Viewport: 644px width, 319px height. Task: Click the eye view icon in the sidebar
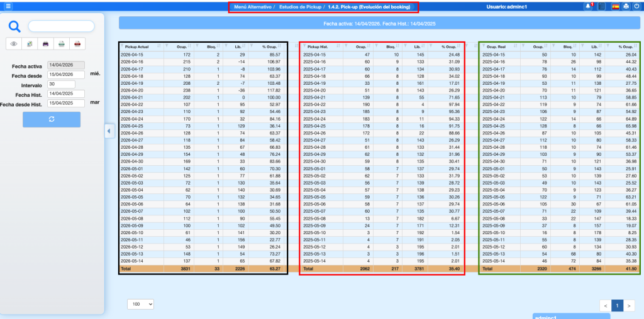[x=14, y=44]
